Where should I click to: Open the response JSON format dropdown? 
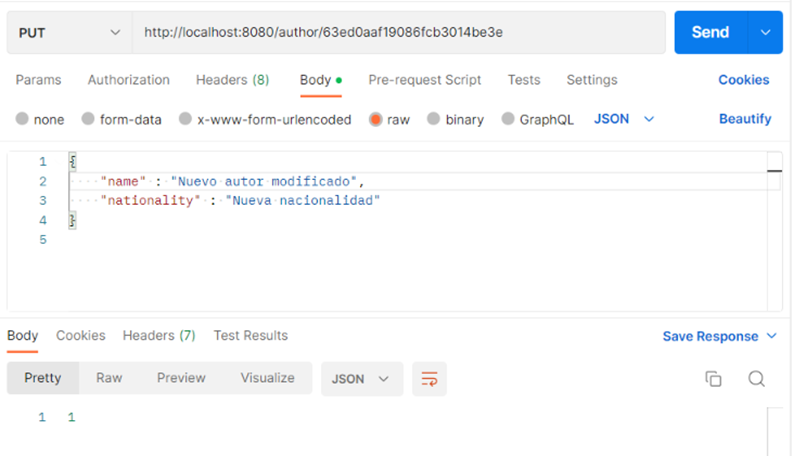point(361,378)
